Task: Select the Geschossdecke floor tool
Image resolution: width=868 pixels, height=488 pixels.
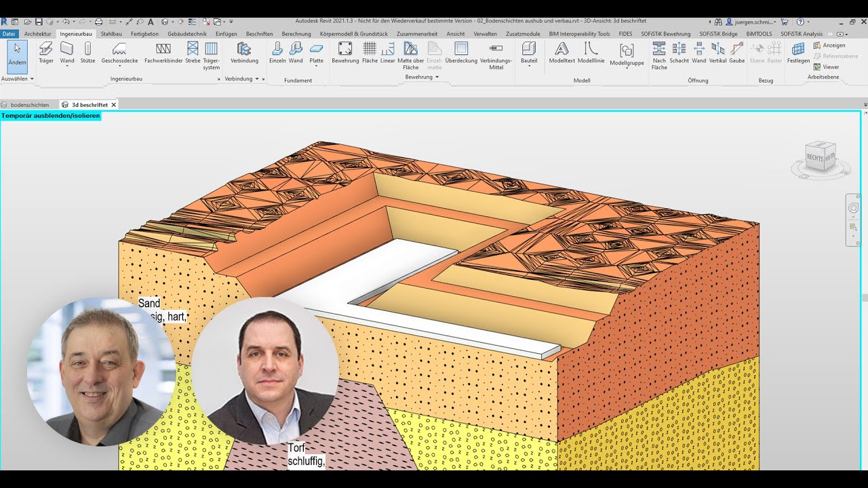Action: point(119,52)
